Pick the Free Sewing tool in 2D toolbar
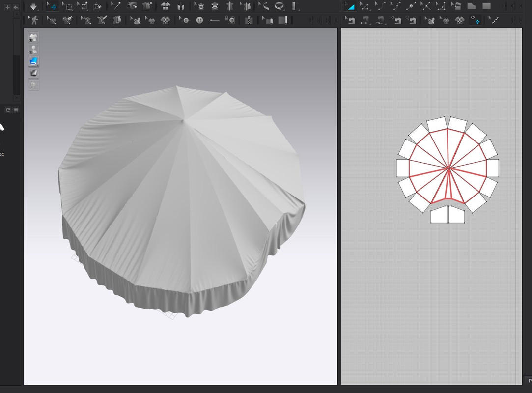Image resolution: width=532 pixels, height=393 pixels. coord(380,20)
